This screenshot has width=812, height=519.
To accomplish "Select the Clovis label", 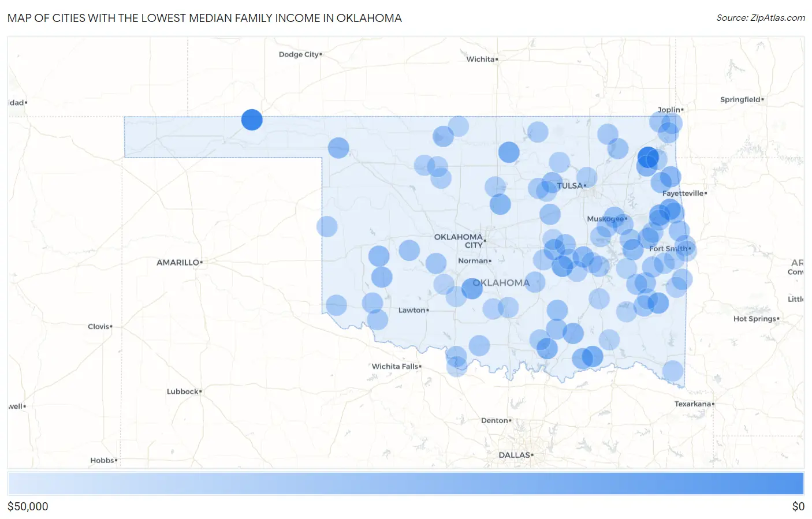I will coord(98,326).
